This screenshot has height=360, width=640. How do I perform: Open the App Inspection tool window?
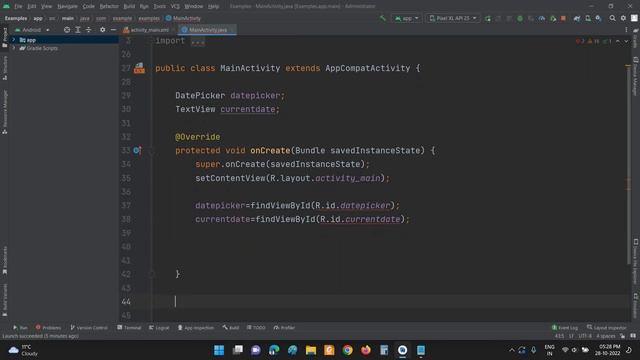196,327
